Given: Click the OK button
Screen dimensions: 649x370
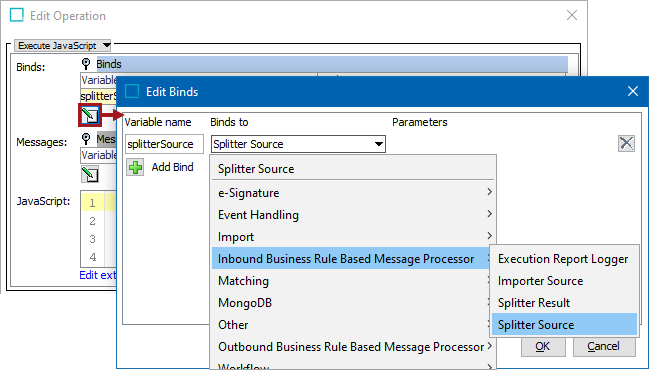Looking at the screenshot, I should (x=543, y=346).
